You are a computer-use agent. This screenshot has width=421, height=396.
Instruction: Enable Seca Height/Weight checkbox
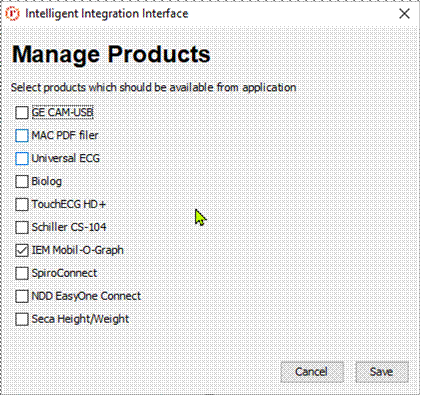(22, 319)
